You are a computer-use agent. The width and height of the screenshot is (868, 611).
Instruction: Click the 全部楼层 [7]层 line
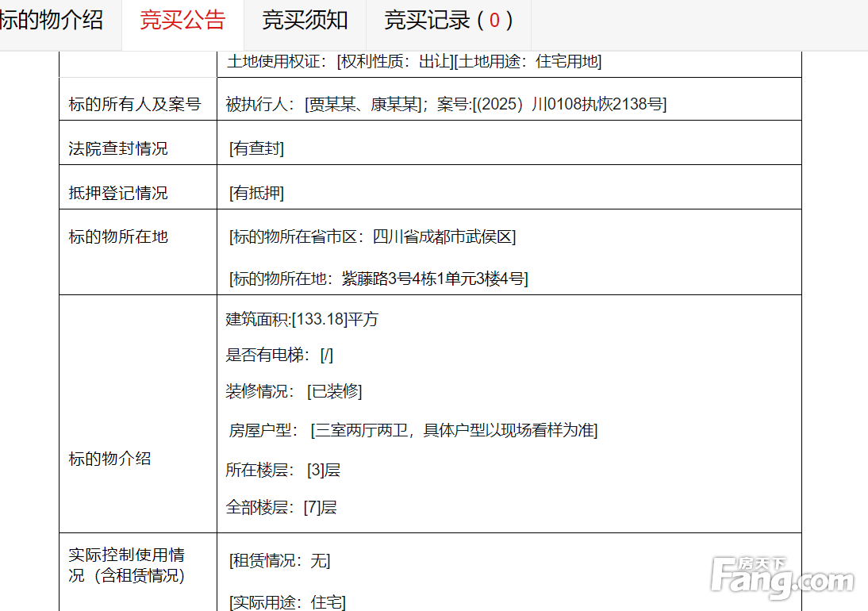pos(282,507)
